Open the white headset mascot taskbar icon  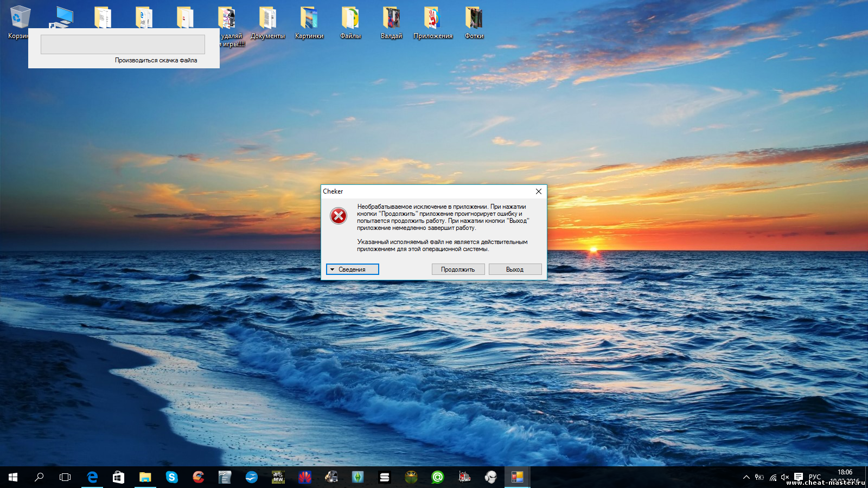tap(490, 477)
